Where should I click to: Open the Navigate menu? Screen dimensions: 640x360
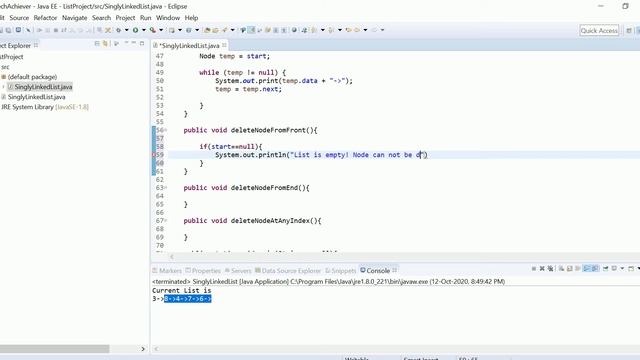coord(75,18)
